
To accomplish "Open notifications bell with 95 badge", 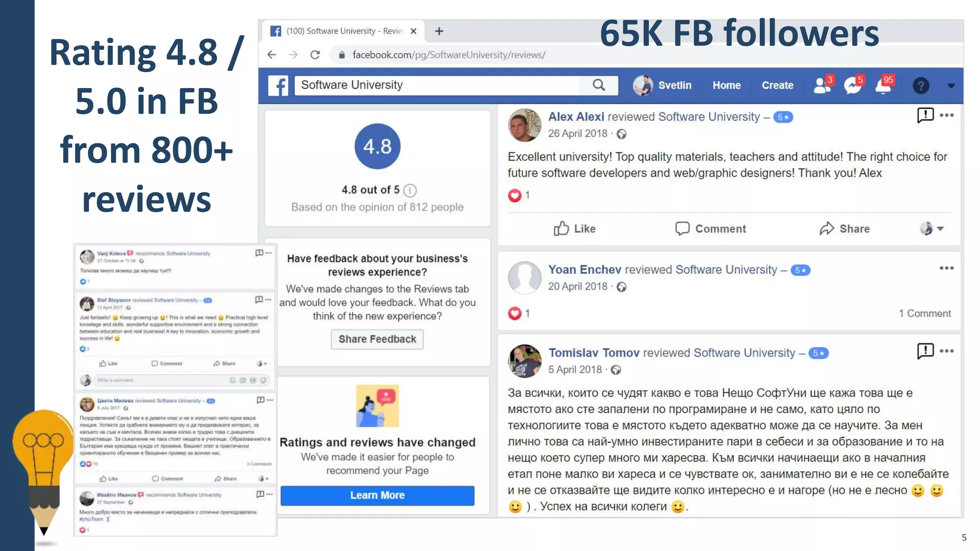I will click(x=884, y=85).
